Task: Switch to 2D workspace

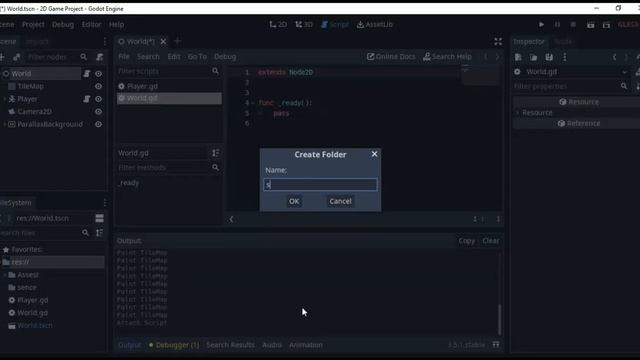Action: pos(278,24)
